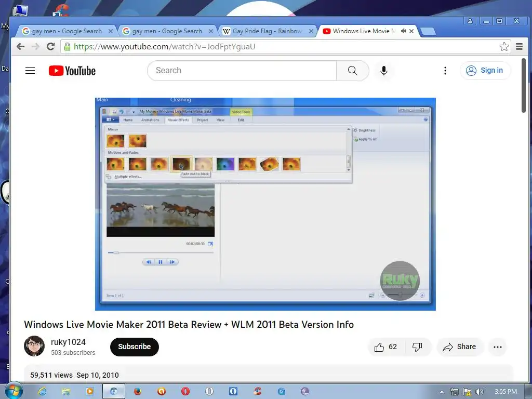The image size is (532, 399).
Task: Open Windows Explorer folder on taskbar
Action: pyautogui.click(x=66, y=392)
